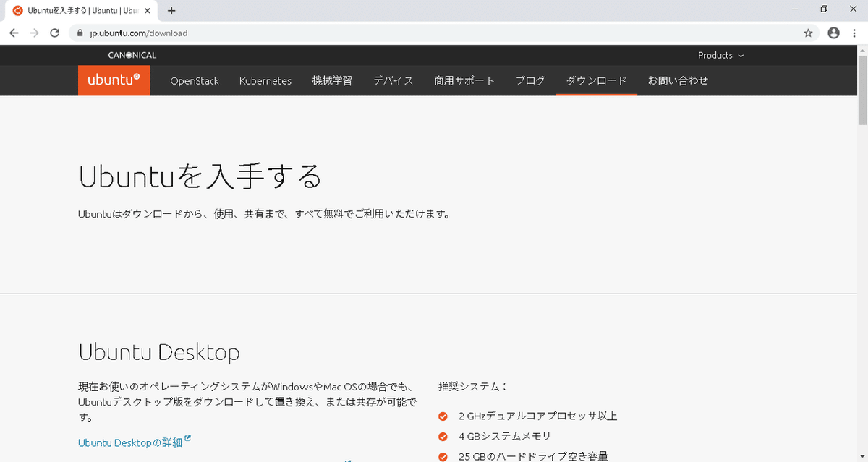The height and width of the screenshot is (462, 868).
Task: Click the orange checkmark beside 4 GBシステムメモリ
Action: [443, 436]
